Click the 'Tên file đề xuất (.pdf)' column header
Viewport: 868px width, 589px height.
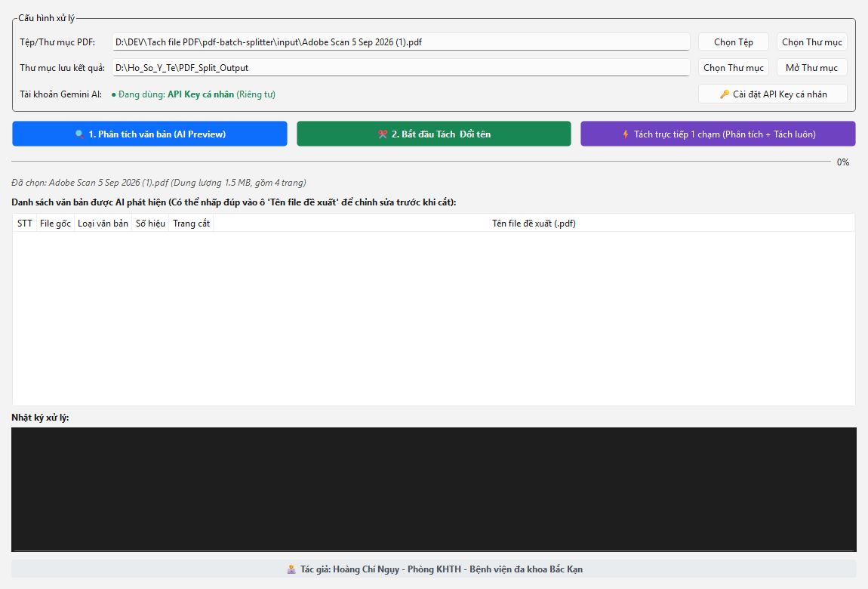(x=534, y=223)
